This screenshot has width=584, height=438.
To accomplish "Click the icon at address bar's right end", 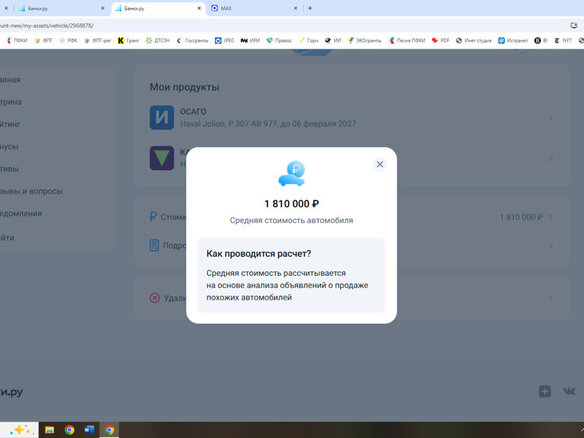I will tap(574, 25).
